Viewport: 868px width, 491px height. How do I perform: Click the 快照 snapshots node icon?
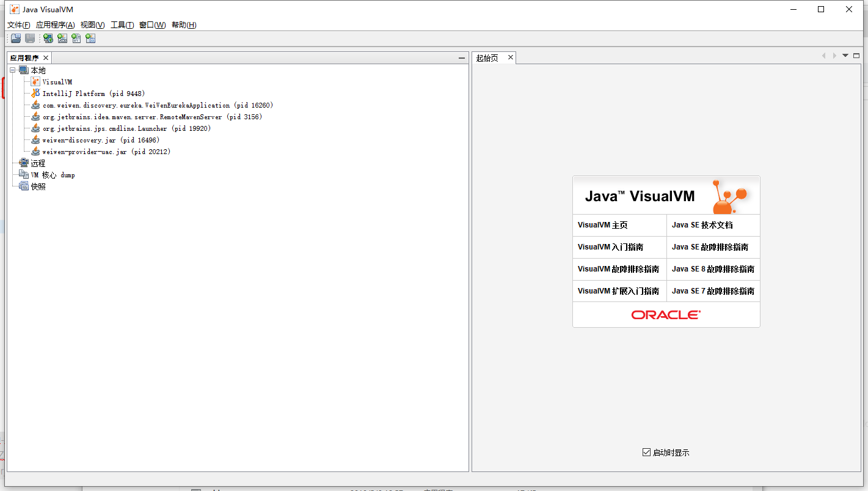tap(24, 186)
